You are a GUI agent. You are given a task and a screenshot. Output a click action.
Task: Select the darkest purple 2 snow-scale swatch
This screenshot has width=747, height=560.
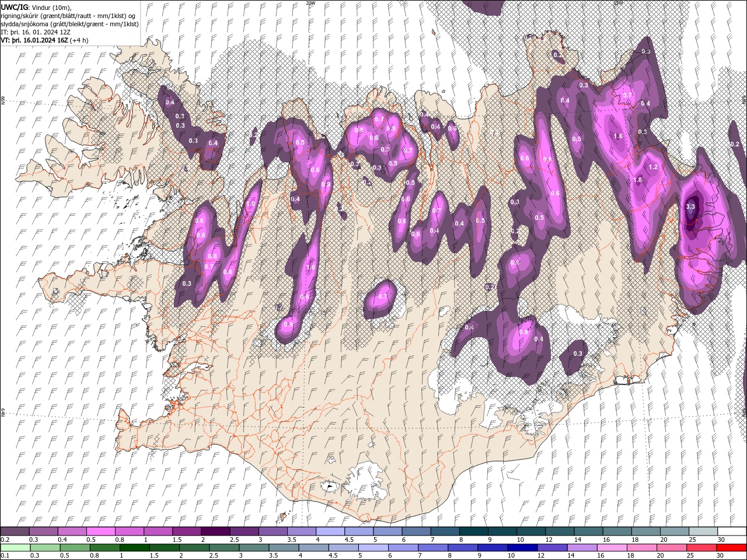point(215,531)
